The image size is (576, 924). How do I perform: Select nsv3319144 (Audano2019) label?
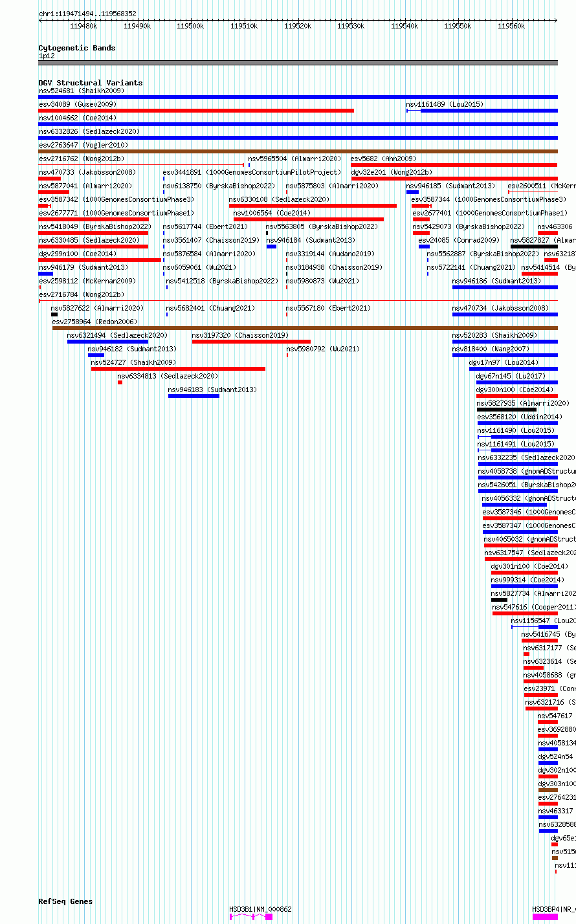pyautogui.click(x=330, y=254)
